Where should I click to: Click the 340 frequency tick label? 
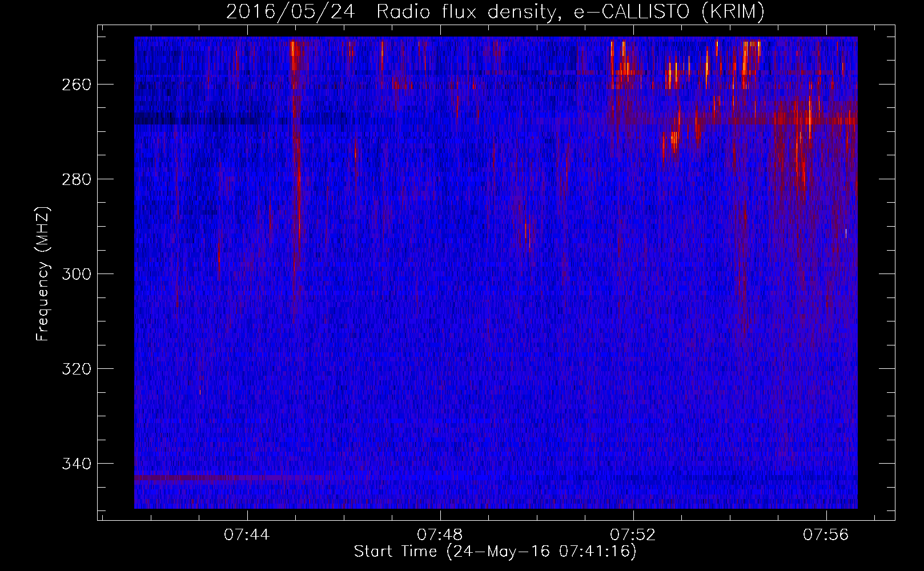point(76,464)
